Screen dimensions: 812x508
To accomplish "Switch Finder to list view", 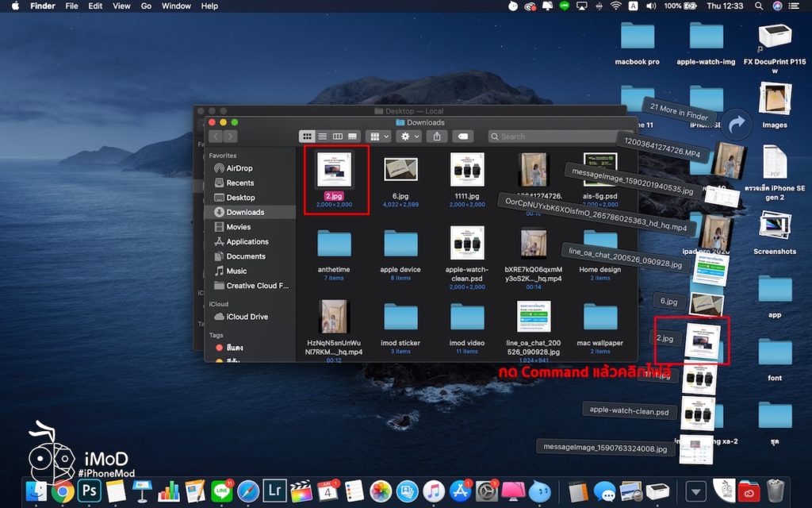I will pyautogui.click(x=322, y=137).
